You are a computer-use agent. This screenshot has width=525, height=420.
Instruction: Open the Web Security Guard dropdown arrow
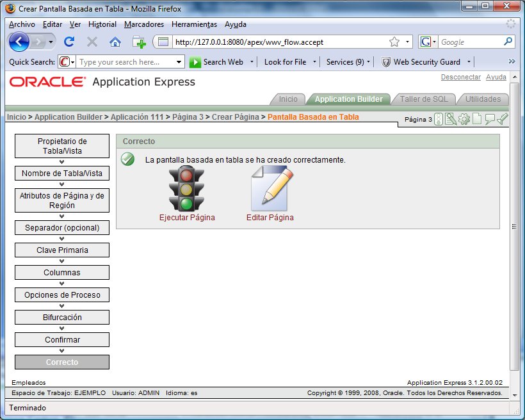pos(469,61)
